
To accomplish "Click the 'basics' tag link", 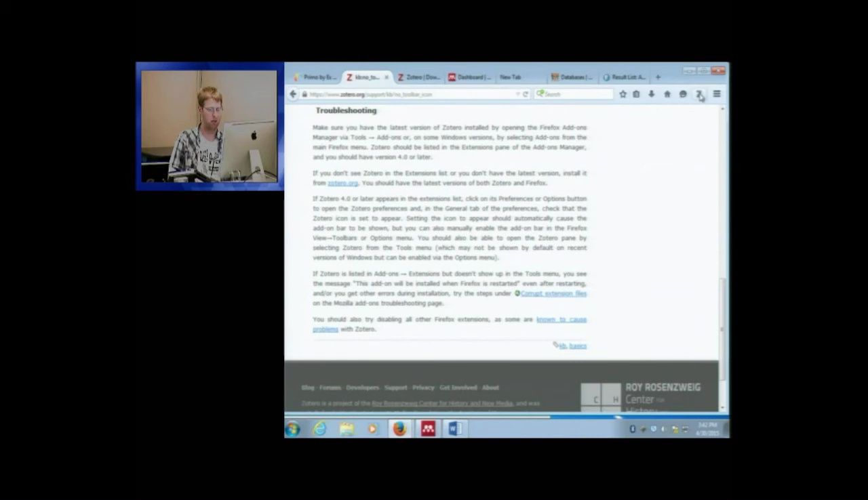I will point(578,346).
